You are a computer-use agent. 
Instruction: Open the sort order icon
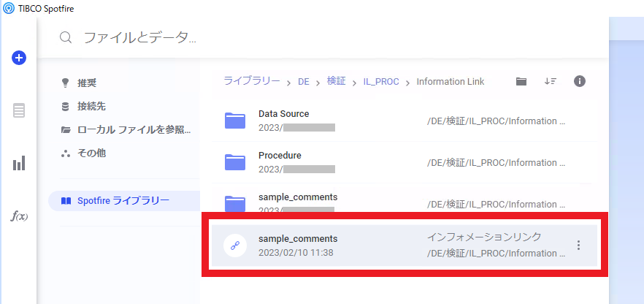tap(550, 81)
